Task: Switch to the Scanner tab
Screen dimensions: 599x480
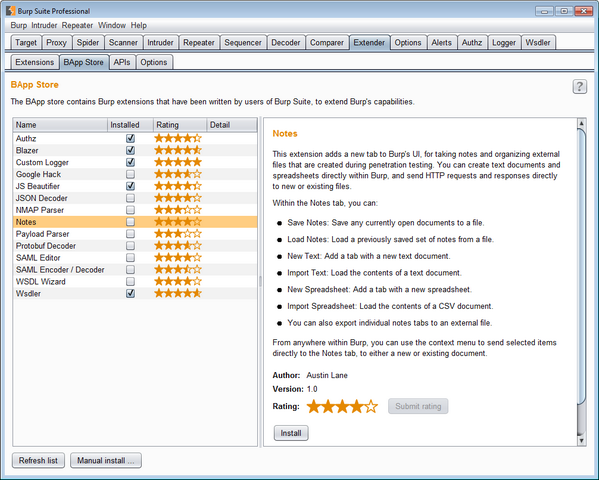Action: [x=123, y=42]
